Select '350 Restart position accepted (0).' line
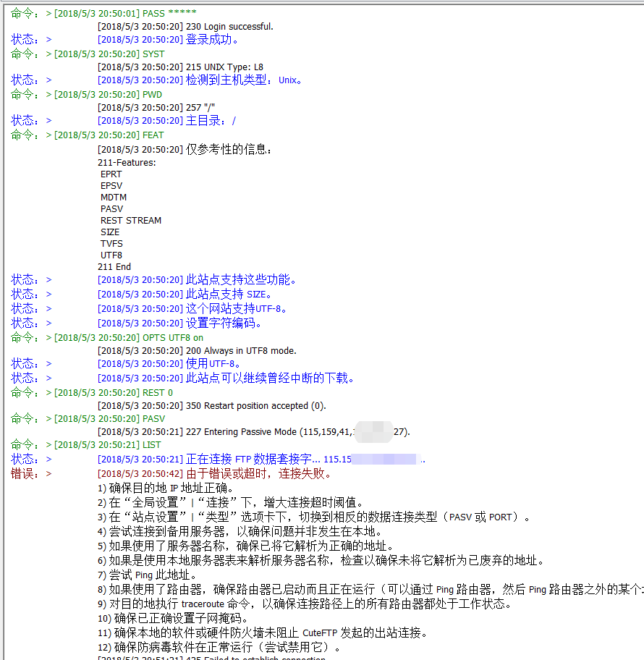 [x=212, y=406]
